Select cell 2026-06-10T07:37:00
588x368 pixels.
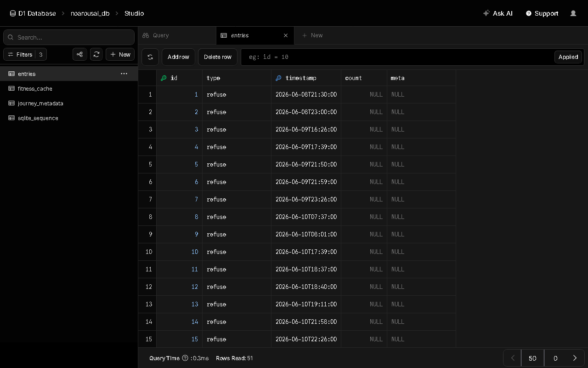pos(306,217)
